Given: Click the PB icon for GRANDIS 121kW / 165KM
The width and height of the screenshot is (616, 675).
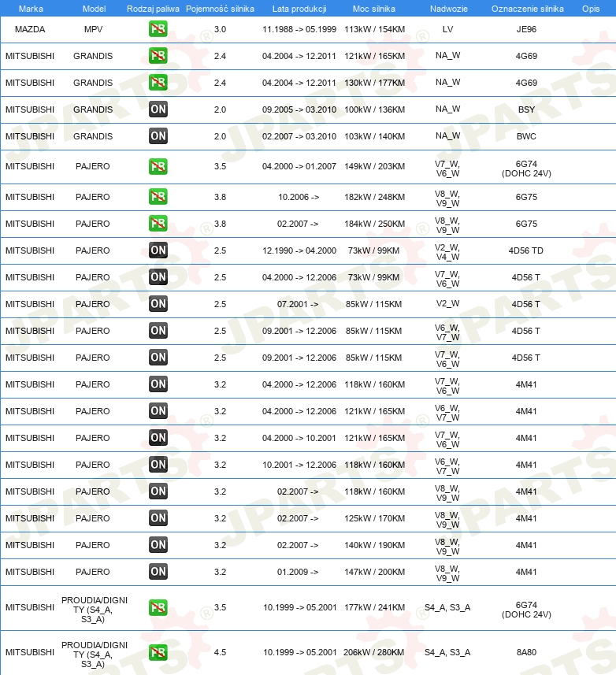Looking at the screenshot, I should pos(158,56).
